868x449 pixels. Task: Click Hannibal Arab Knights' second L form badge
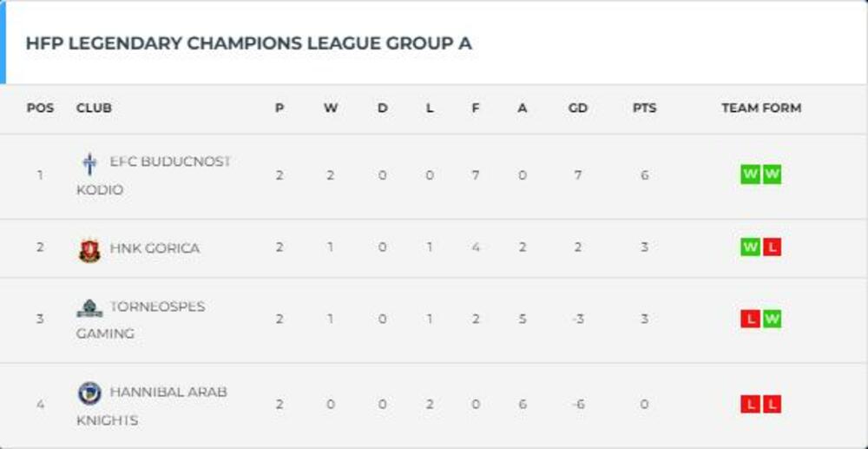coord(772,404)
